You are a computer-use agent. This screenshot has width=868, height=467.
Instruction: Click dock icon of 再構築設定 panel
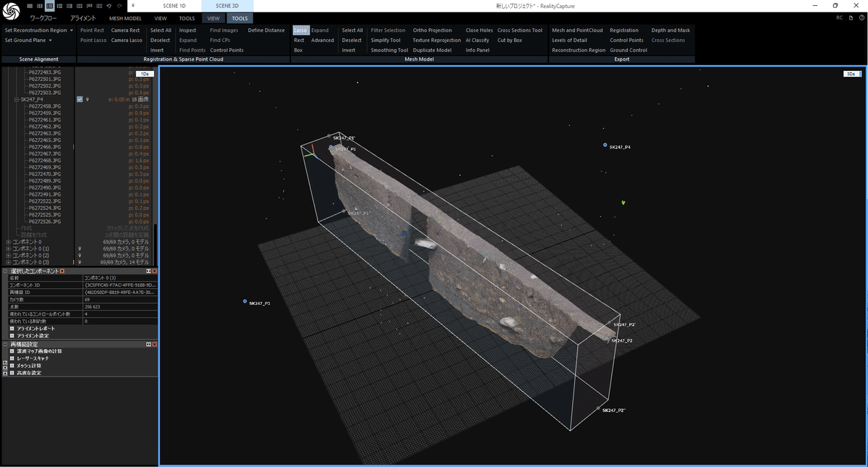148,345
